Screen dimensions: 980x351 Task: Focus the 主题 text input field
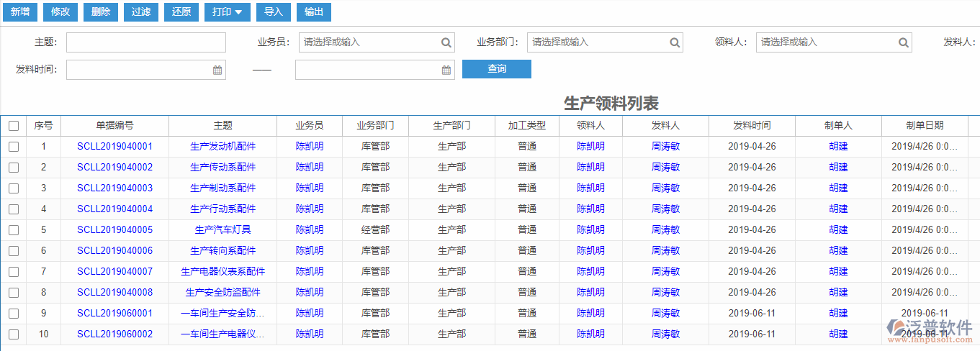pyautogui.click(x=146, y=42)
